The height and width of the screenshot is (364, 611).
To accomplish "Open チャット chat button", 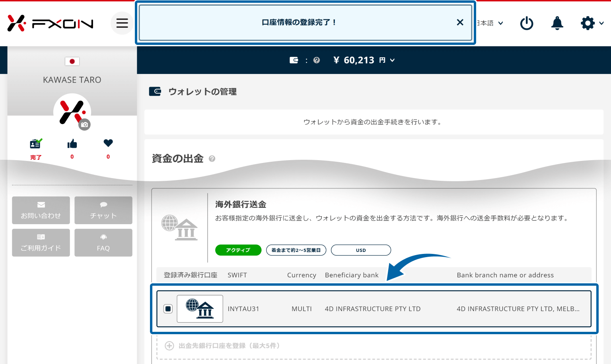I will tap(103, 210).
